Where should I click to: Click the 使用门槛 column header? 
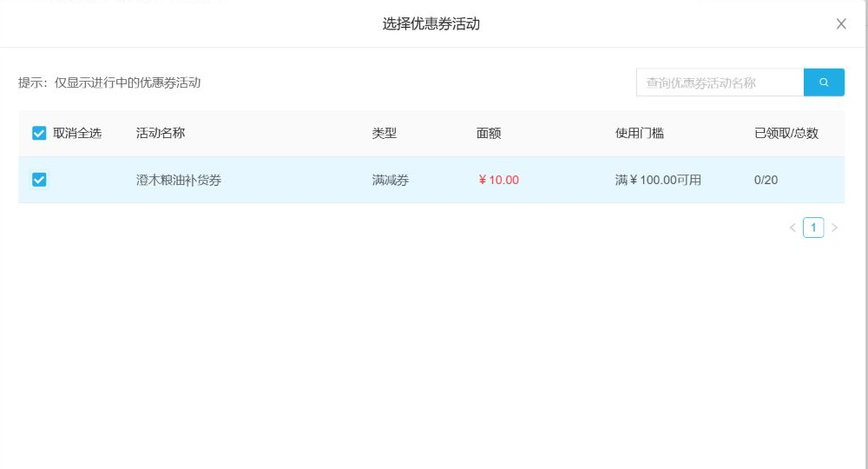coord(640,133)
